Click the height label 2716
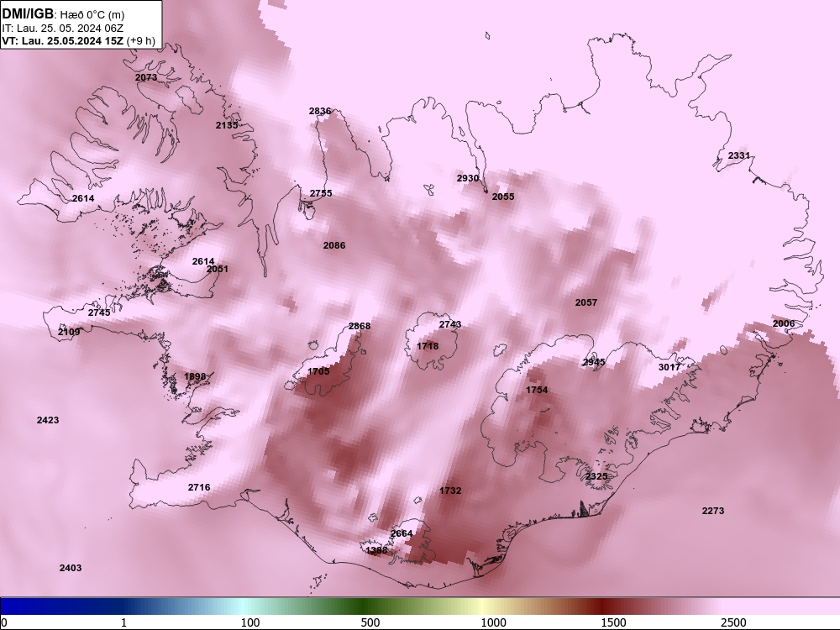Viewport: 840px width, 630px height. tap(199, 487)
